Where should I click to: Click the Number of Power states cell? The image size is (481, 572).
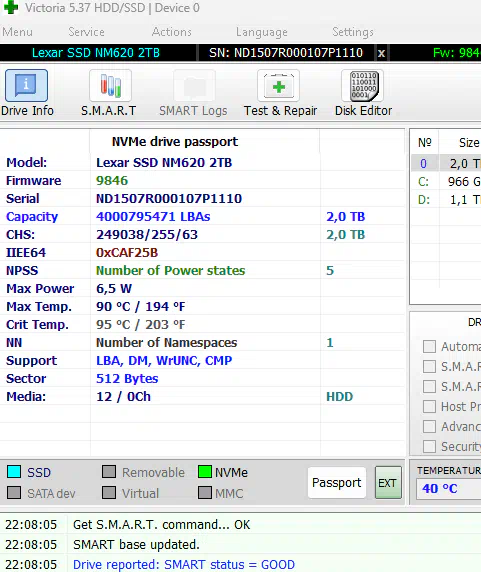(170, 270)
